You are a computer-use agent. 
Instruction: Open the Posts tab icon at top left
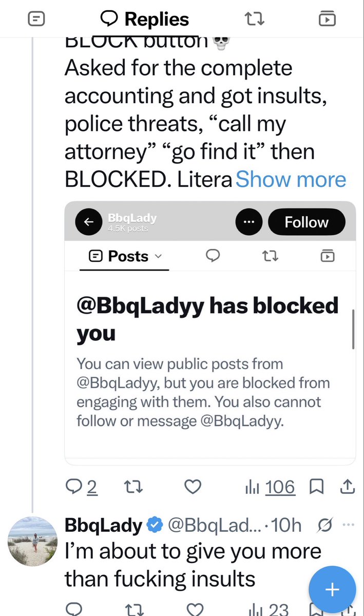36,20
